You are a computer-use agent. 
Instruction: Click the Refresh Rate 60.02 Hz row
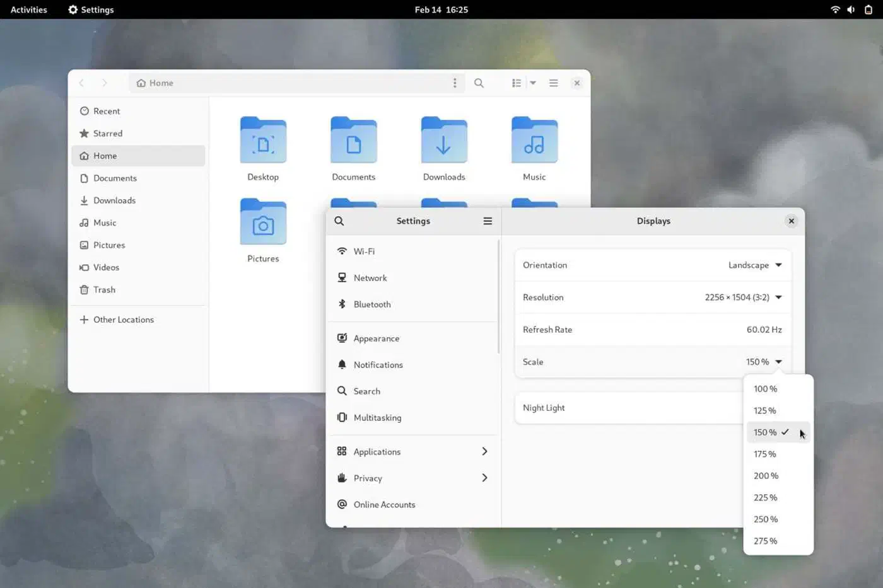pyautogui.click(x=653, y=330)
